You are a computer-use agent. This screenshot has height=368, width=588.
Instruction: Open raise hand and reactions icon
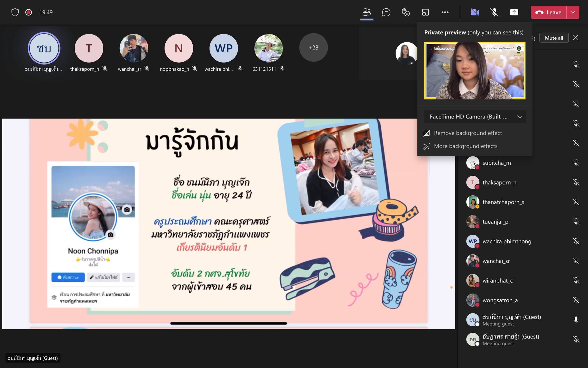[x=406, y=12]
